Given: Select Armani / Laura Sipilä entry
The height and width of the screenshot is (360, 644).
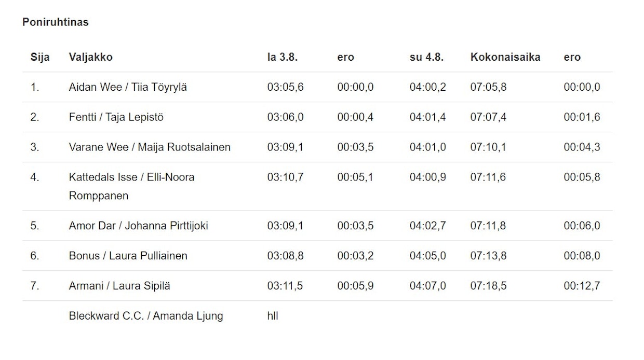Looking at the screenshot, I should 119,286.
